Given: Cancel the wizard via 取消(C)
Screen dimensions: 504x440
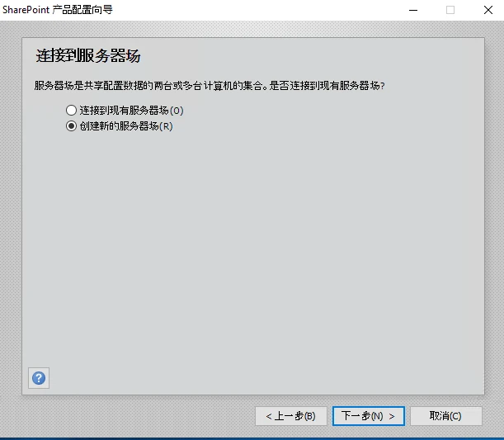Looking at the screenshot, I should [x=445, y=416].
